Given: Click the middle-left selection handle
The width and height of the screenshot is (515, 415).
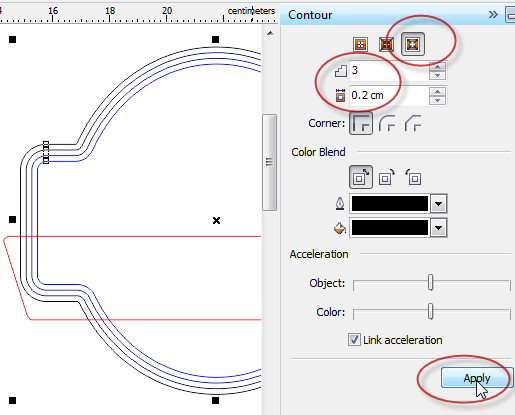Looking at the screenshot, I should [12, 219].
